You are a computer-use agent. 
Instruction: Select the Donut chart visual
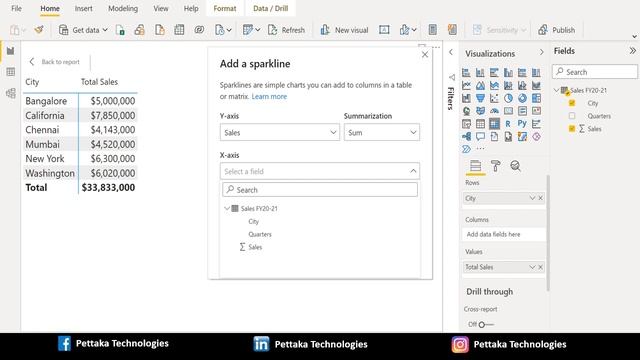point(522,98)
